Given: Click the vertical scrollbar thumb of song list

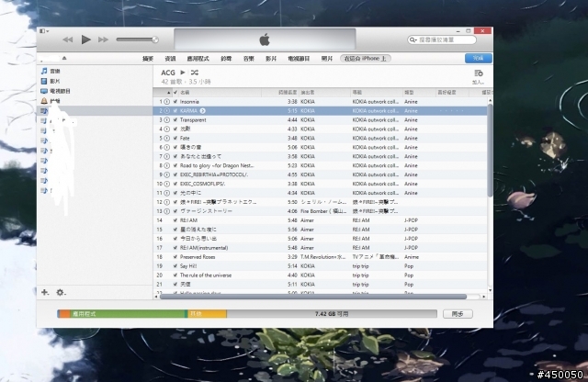Looking at the screenshot, I should click(x=490, y=150).
